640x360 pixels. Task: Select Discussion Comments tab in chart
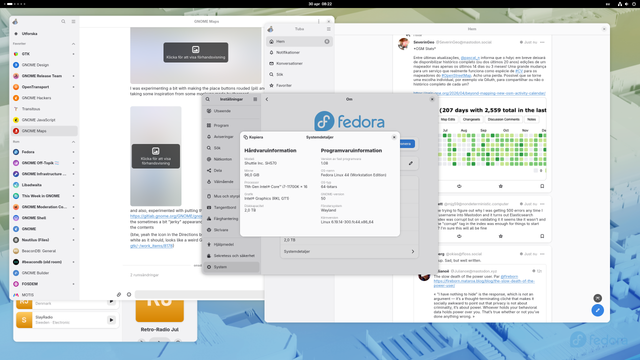pos(504,120)
